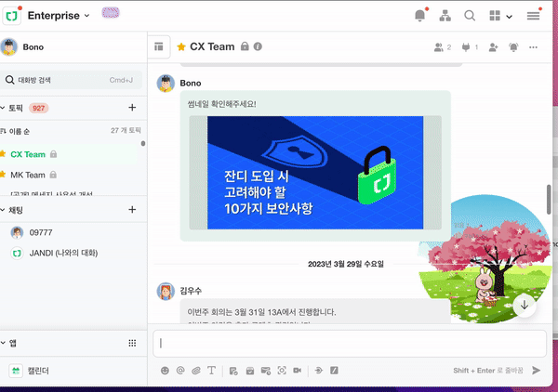Toggle the star favorite for CX Team header

[x=181, y=46]
